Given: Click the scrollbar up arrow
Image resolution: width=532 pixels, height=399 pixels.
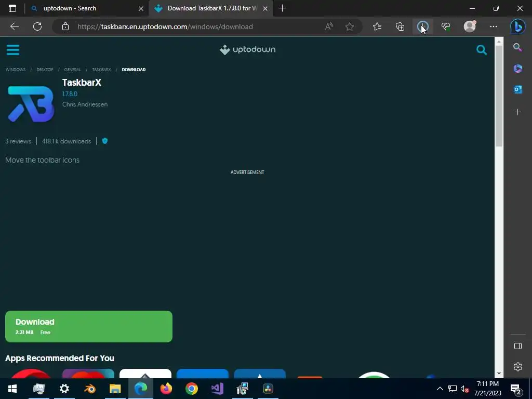Looking at the screenshot, I should click(499, 42).
